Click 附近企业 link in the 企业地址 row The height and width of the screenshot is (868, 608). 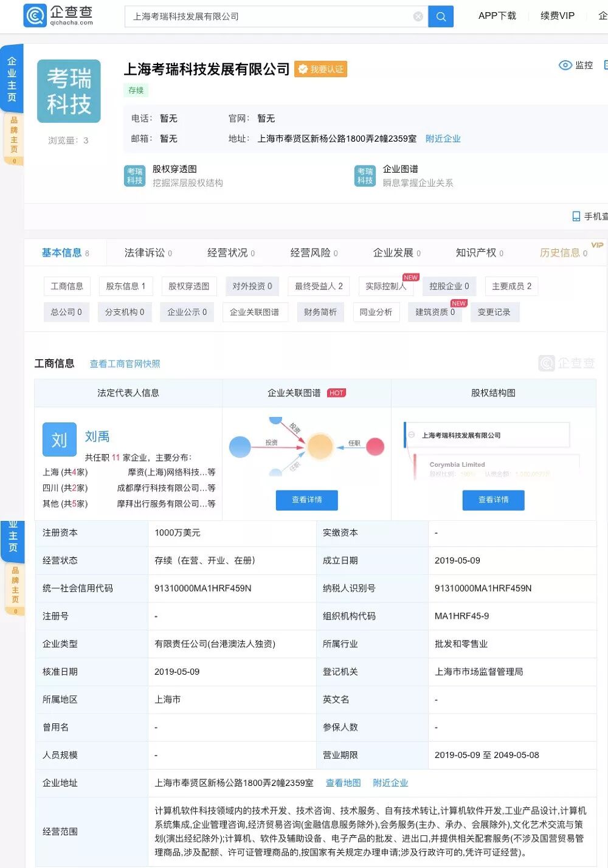(x=390, y=783)
